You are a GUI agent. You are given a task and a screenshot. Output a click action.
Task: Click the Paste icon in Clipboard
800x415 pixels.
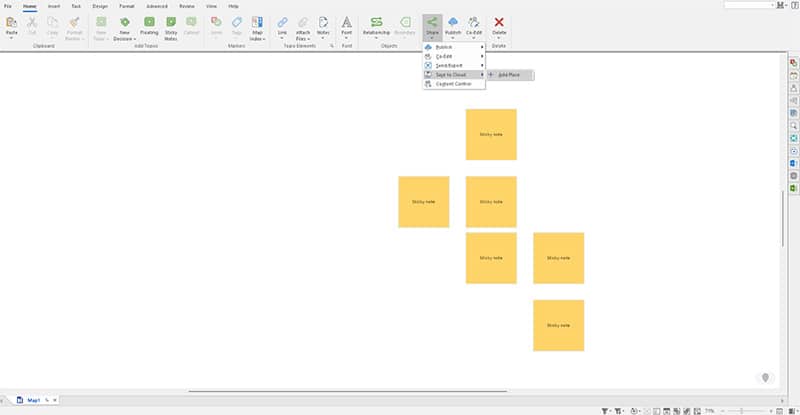(12, 22)
